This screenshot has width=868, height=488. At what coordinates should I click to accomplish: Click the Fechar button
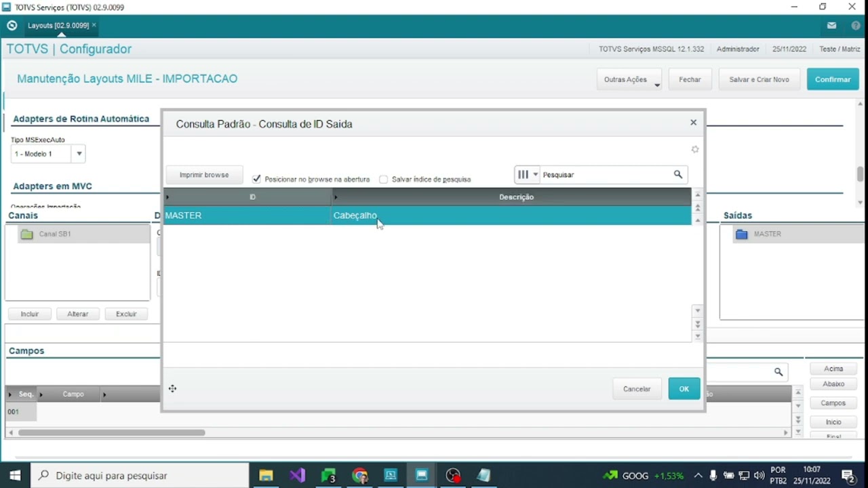point(690,79)
